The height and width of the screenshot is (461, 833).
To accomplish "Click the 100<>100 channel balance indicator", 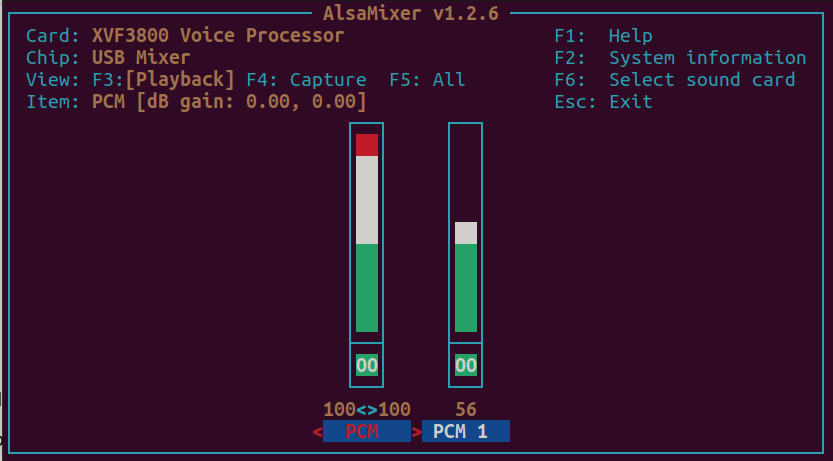I will (x=367, y=409).
